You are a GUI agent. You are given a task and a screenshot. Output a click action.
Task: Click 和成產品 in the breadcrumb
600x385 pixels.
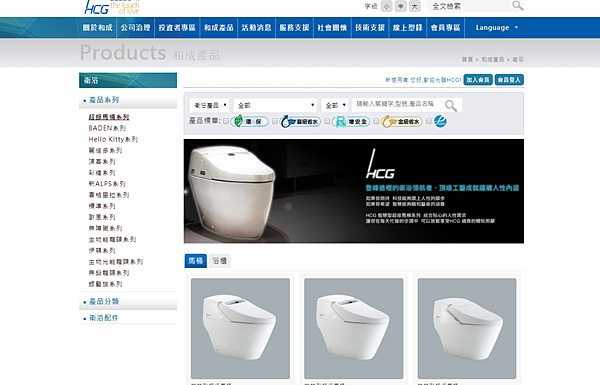pyautogui.click(x=492, y=59)
